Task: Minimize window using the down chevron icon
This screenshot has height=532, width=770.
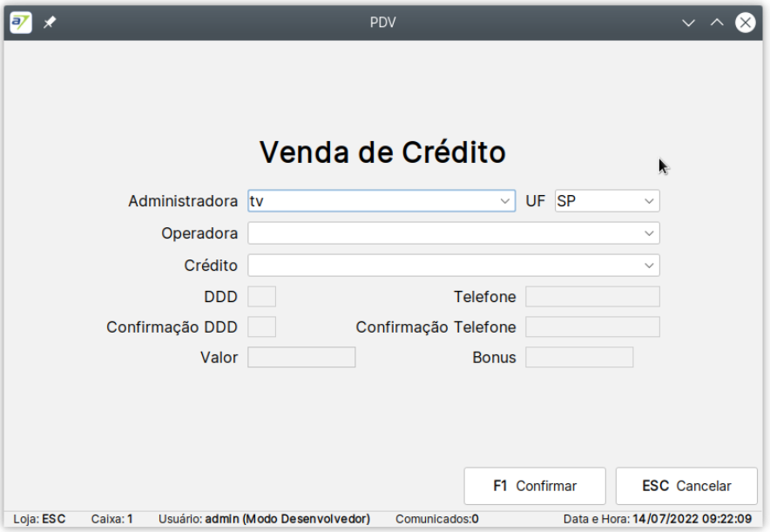Action: click(x=688, y=23)
